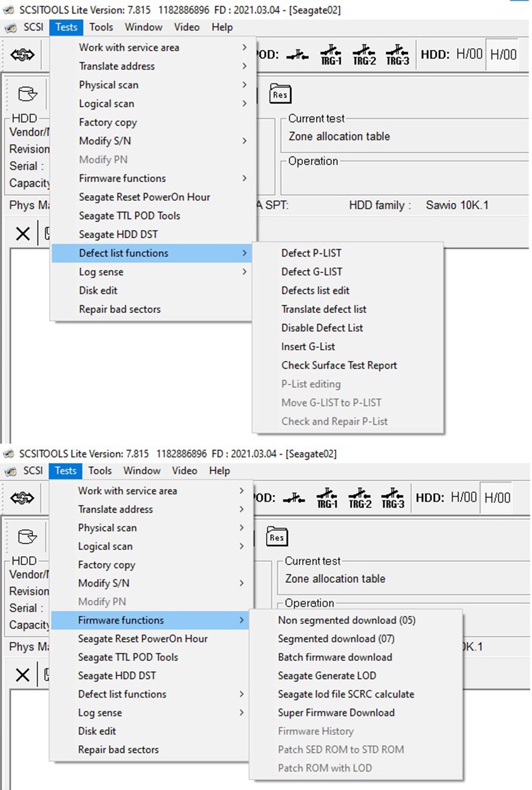Image resolution: width=532 pixels, height=790 pixels.
Task: Click the SCSI connection icon in upper toolbar
Action: (x=23, y=55)
